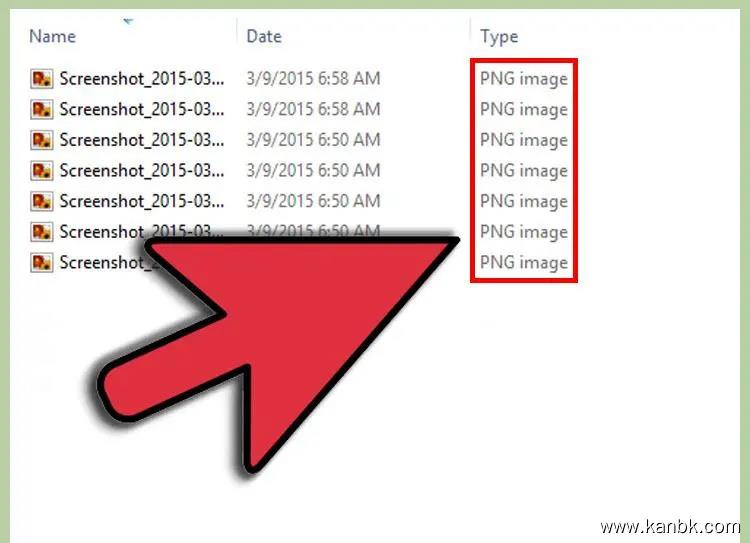Click the fourth row's PNG image type

524,171
